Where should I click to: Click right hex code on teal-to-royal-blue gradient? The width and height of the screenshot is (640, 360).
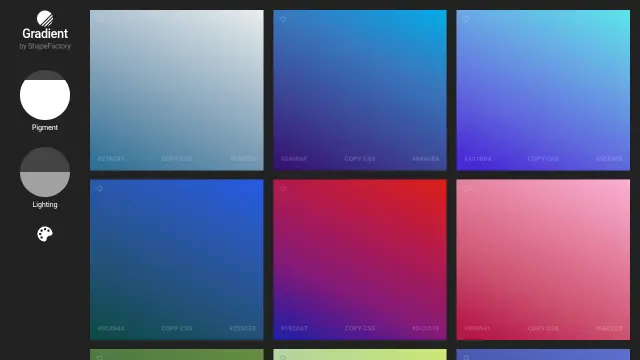242,328
